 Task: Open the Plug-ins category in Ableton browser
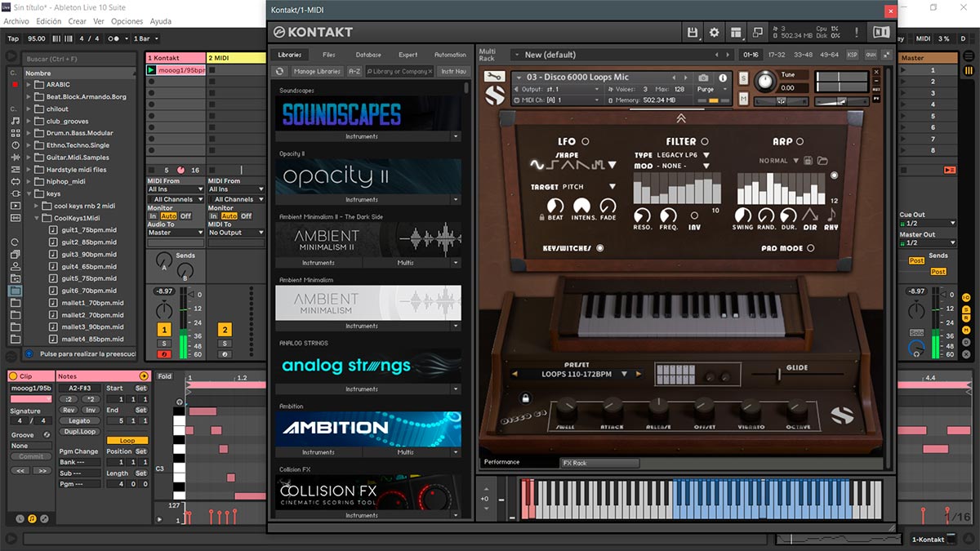[x=16, y=194]
